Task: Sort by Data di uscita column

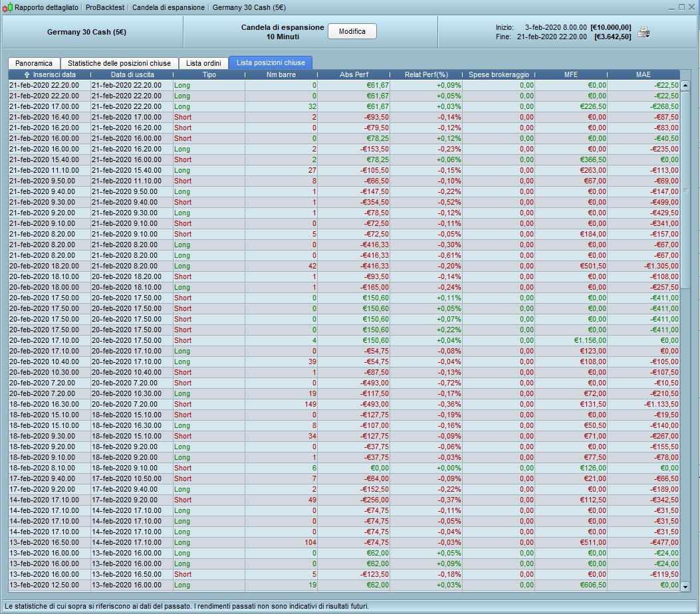Action: click(132, 74)
